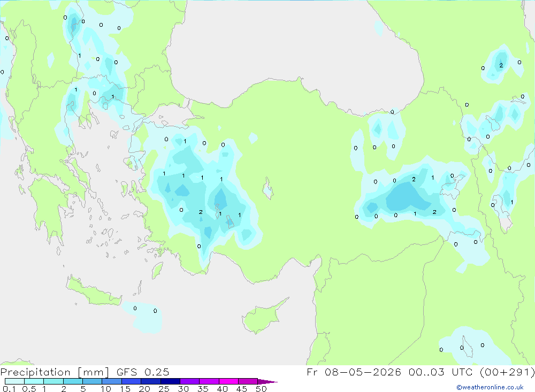Click the 0.1–0.5 mm palest cyan legend swatch
The height and width of the screenshot is (392, 535).
click(x=14, y=381)
